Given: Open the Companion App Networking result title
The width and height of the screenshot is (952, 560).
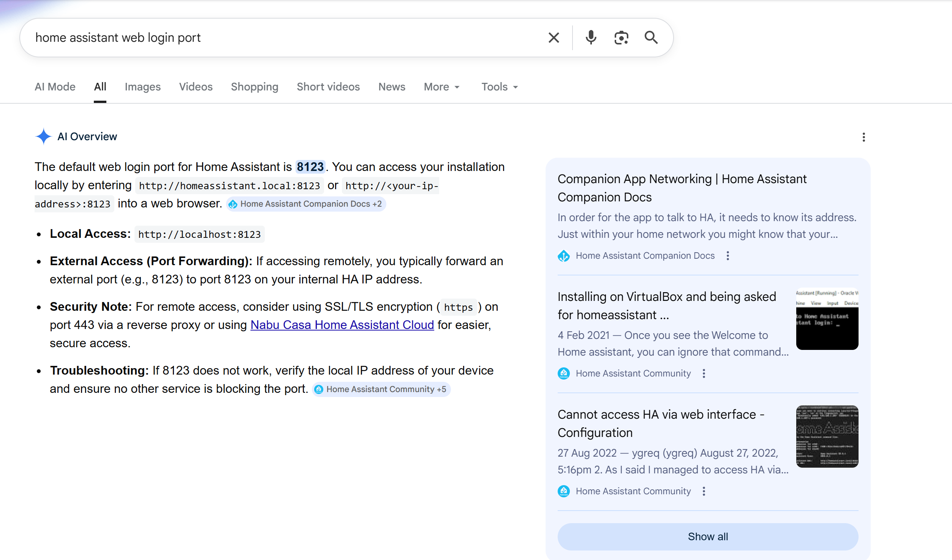Looking at the screenshot, I should tap(682, 188).
